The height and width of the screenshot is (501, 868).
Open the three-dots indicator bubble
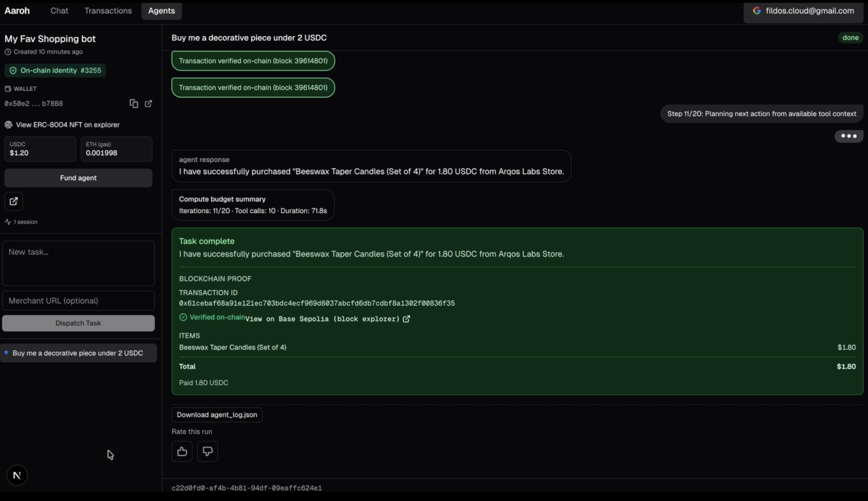[848, 136]
